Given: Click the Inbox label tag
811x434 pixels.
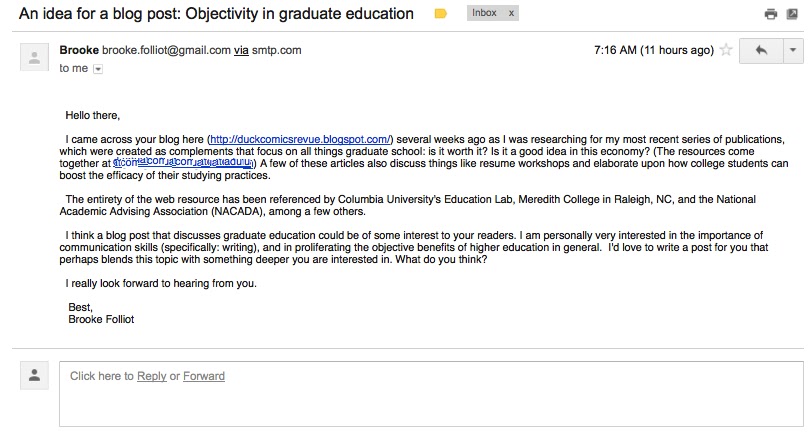Looking at the screenshot, I should point(485,13).
